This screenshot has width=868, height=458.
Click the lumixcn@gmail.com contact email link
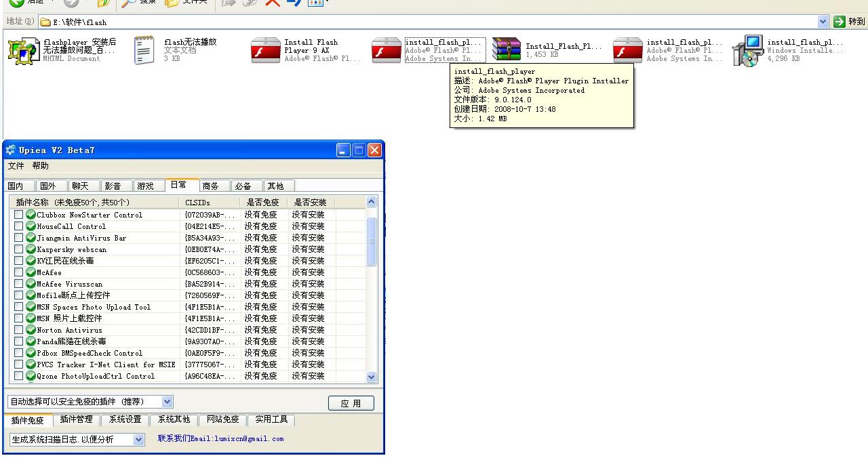(x=221, y=439)
